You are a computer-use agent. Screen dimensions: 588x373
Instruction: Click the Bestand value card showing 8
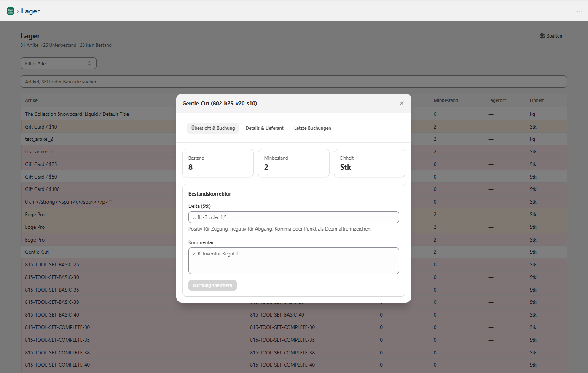click(218, 163)
